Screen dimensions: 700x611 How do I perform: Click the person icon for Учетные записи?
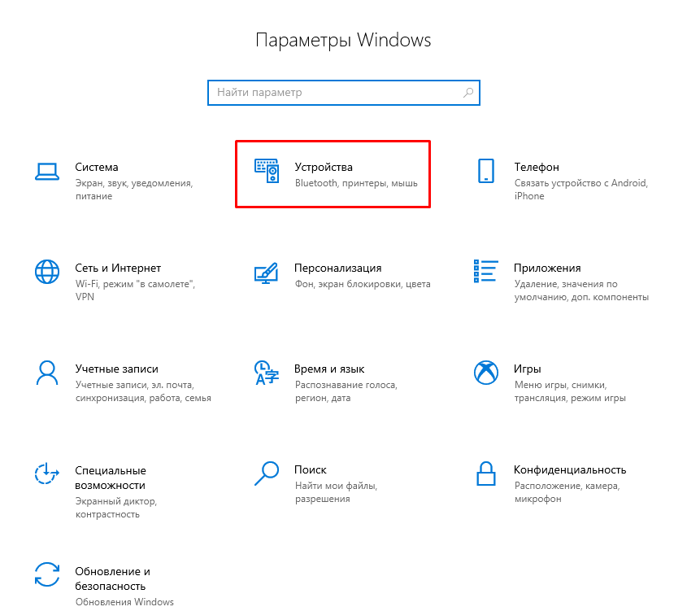click(x=47, y=373)
